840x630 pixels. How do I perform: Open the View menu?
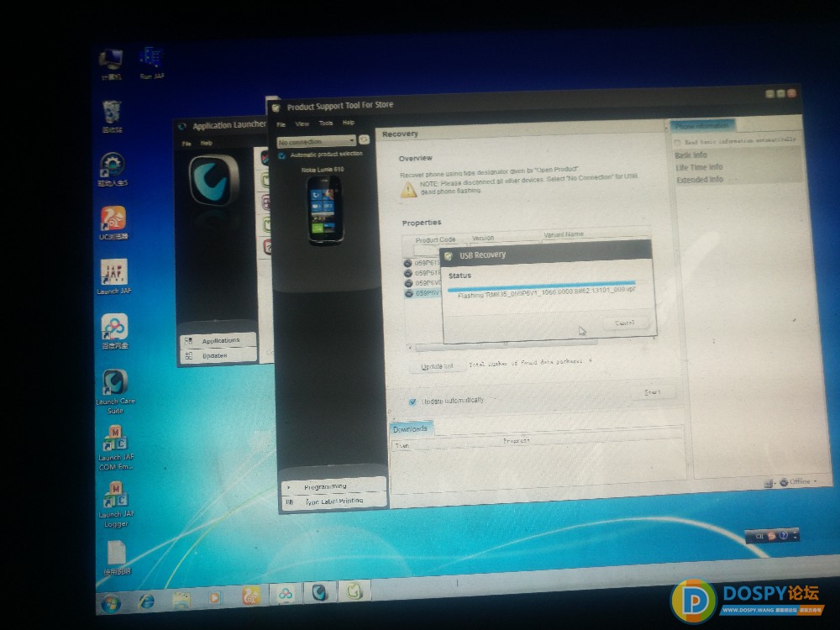pos(302,123)
